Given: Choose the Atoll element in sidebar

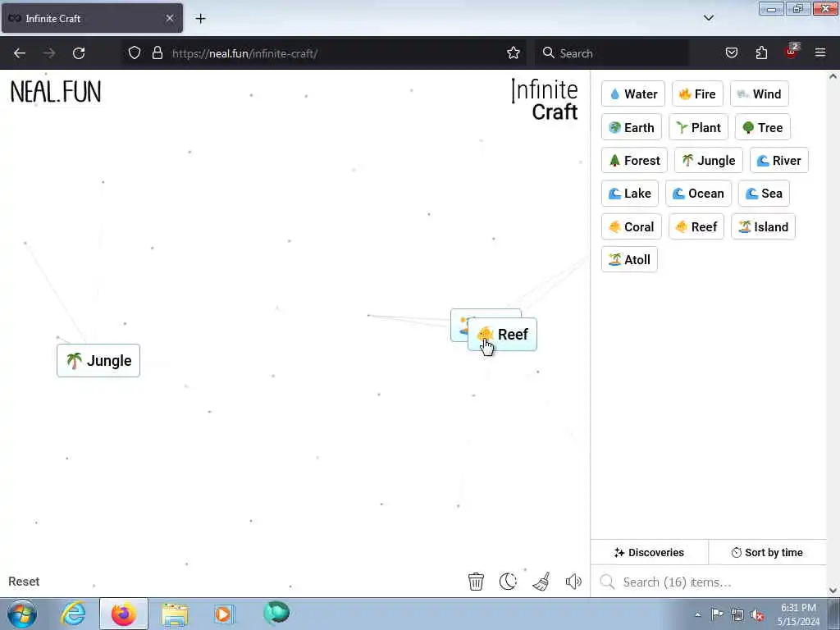Looking at the screenshot, I should (629, 259).
